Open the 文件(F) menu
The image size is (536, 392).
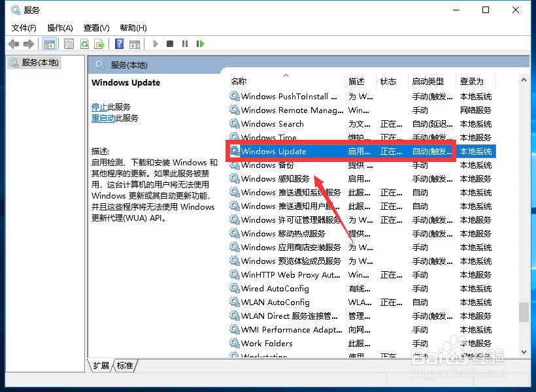[x=24, y=27]
